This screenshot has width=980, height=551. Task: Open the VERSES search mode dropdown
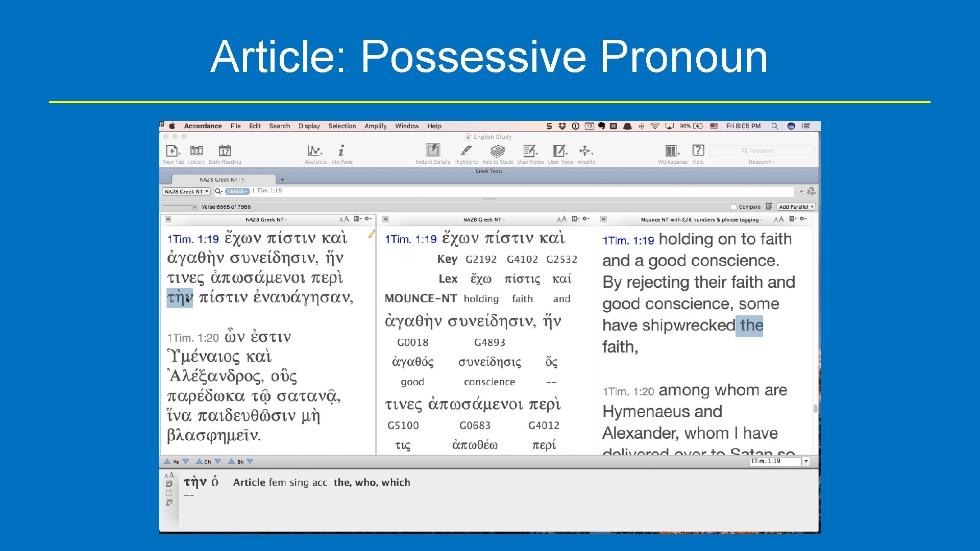(x=237, y=191)
